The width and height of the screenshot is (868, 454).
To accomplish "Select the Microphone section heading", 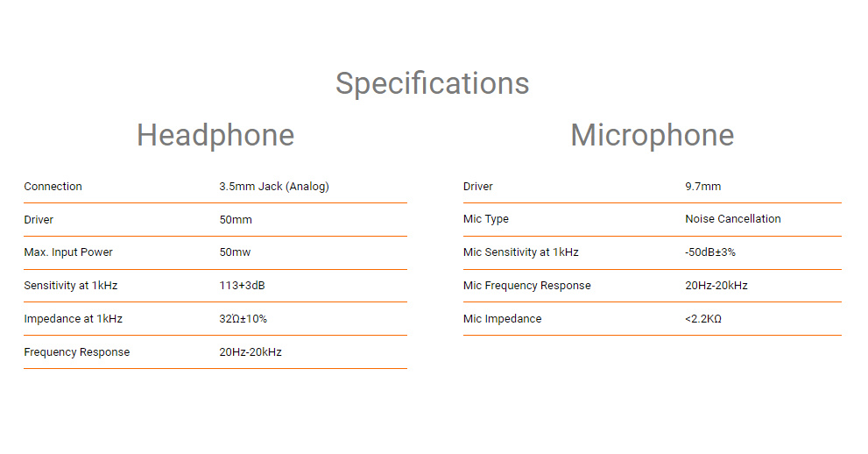I will coord(652,135).
